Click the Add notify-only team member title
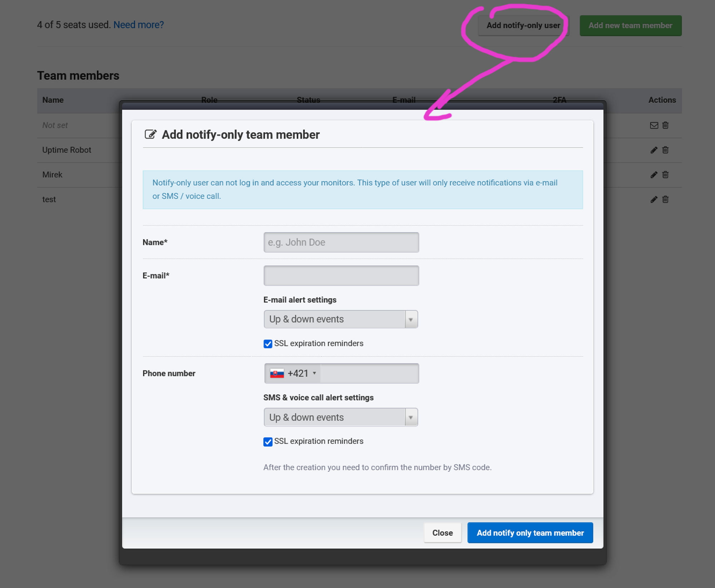715x588 pixels. click(x=241, y=134)
